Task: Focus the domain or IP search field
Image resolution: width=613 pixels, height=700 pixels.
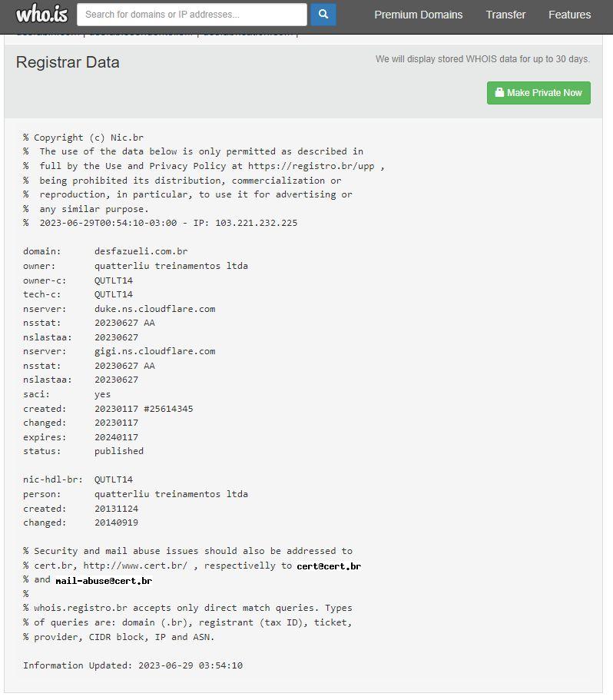Action: 192,14
